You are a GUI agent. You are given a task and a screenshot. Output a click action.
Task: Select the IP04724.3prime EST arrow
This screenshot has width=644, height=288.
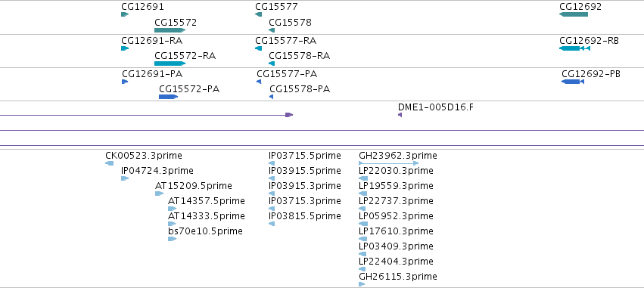[125, 178]
